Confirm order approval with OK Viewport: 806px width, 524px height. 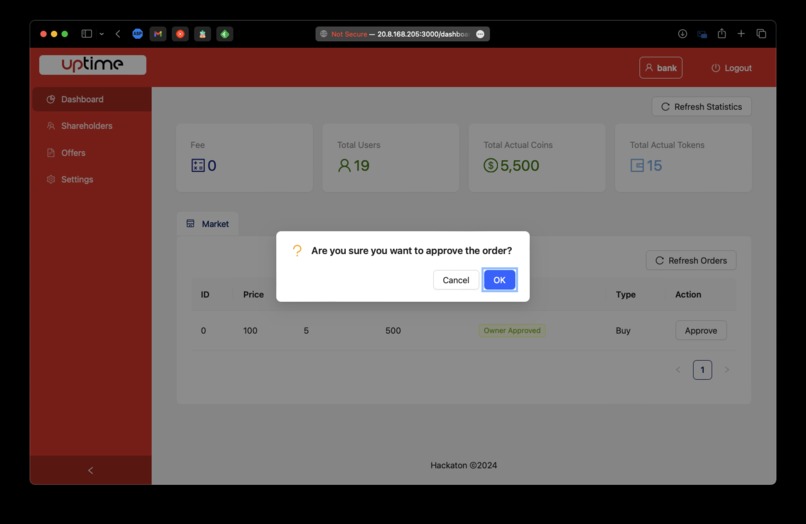click(x=499, y=280)
